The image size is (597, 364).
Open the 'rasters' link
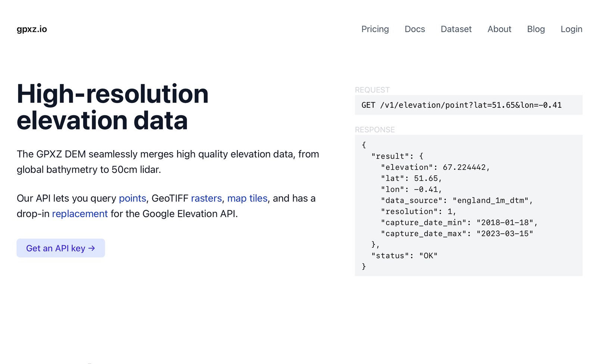point(206,198)
